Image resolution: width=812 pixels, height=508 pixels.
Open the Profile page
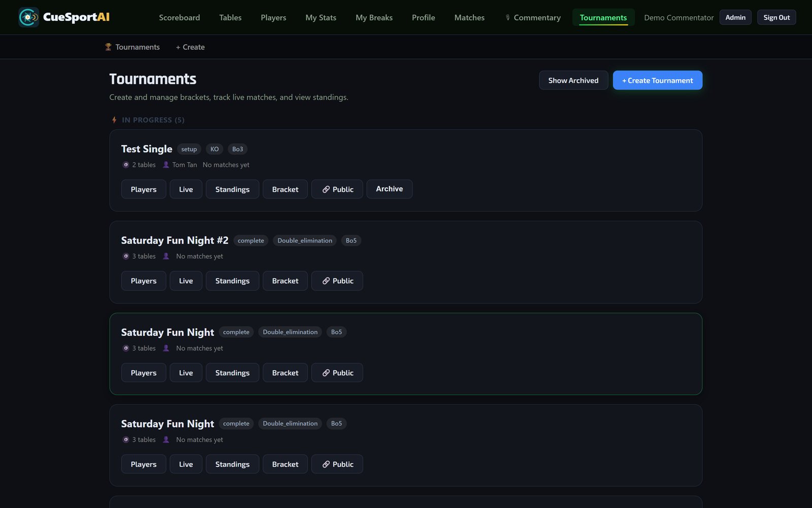coord(423,17)
